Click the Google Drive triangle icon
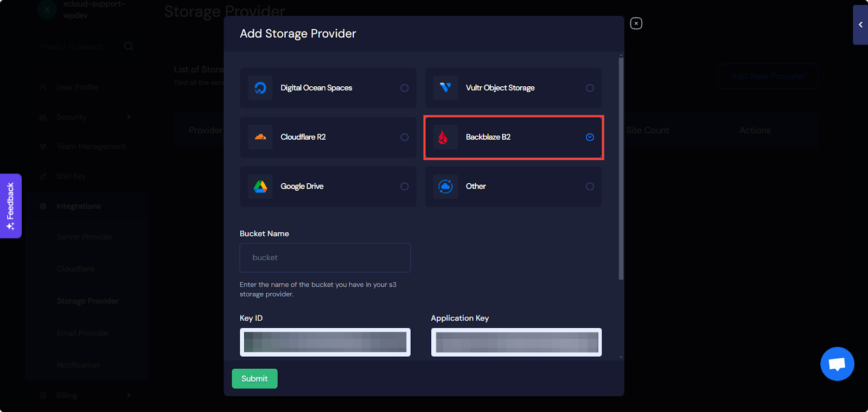Image resolution: width=868 pixels, height=412 pixels. coord(260,186)
